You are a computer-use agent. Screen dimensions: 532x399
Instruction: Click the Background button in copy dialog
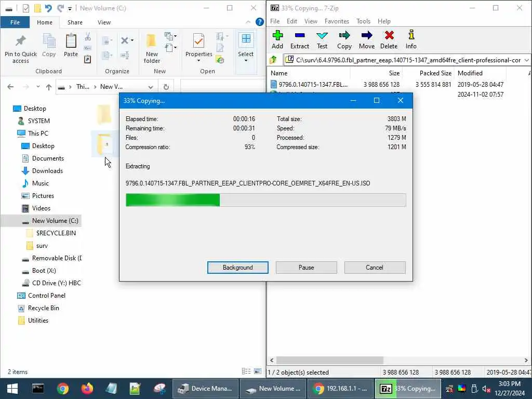point(237,268)
